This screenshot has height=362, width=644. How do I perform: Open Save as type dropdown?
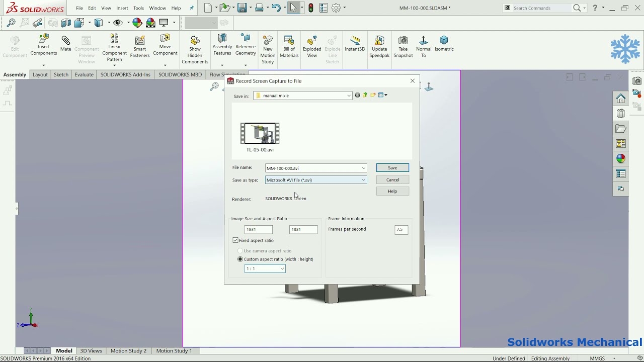[363, 180]
